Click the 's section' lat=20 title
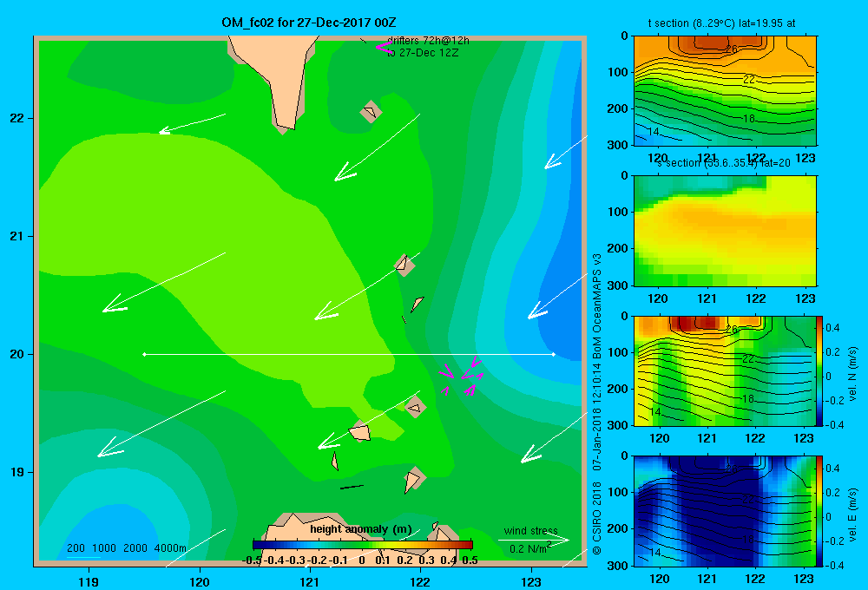This screenshot has height=590, width=868. (x=723, y=163)
